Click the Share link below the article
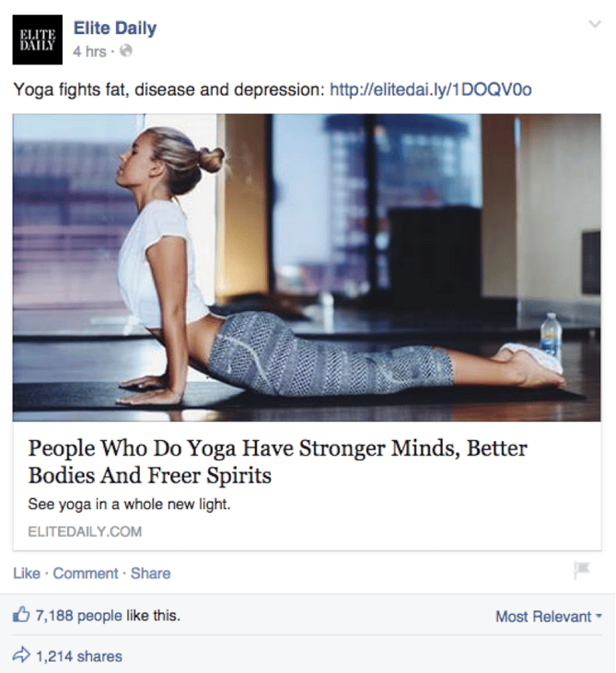This screenshot has width=616, height=673. click(151, 574)
